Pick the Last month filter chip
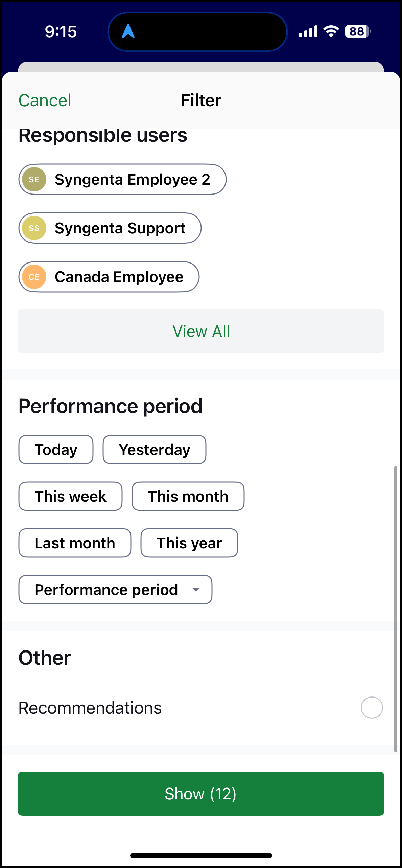 tap(75, 543)
